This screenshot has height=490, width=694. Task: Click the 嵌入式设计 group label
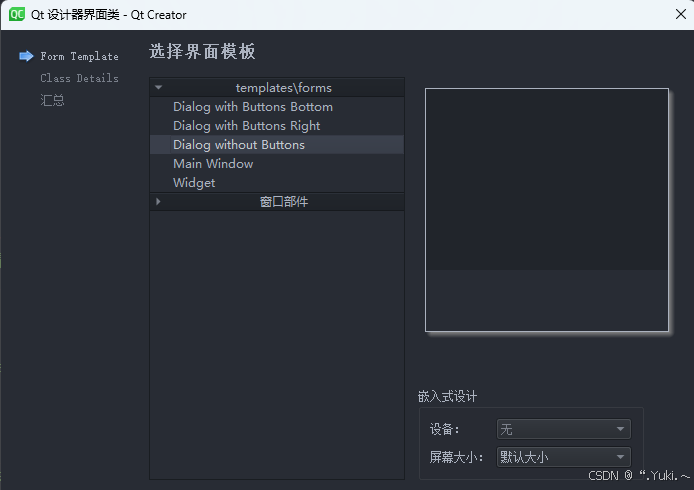[447, 396]
